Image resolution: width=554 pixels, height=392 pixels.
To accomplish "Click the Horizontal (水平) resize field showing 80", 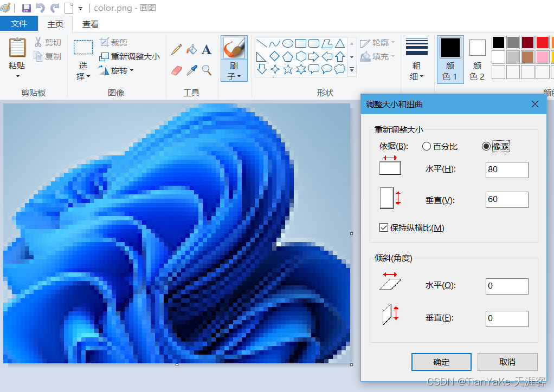I will (507, 169).
